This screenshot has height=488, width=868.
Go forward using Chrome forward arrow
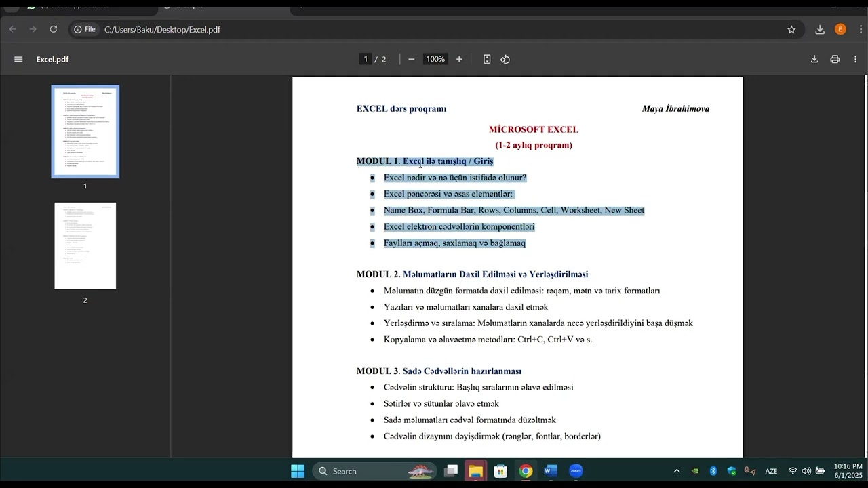coord(33,29)
